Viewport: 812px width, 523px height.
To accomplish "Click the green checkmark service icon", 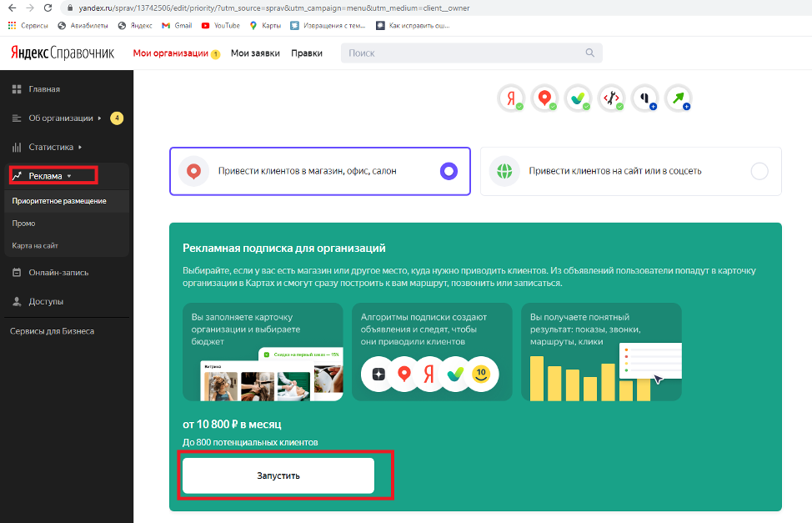I will pos(578,98).
